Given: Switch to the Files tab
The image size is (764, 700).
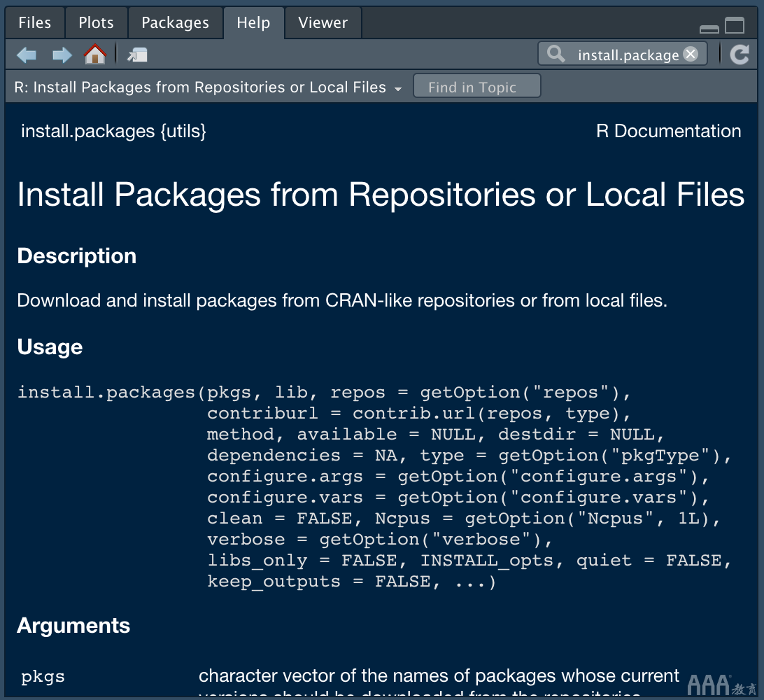Looking at the screenshot, I should click(35, 23).
